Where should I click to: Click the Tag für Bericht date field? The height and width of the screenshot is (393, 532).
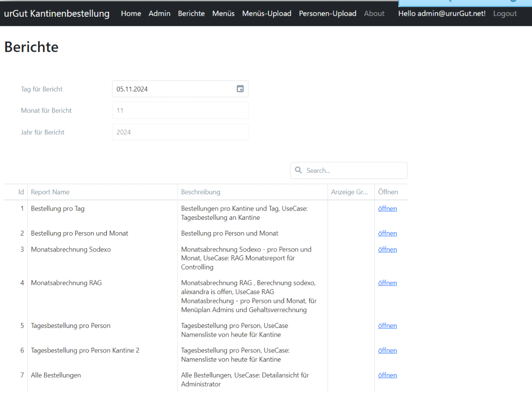(174, 89)
